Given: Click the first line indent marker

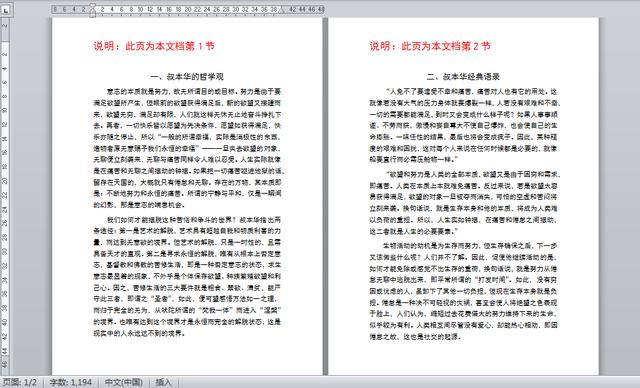Looking at the screenshot, I should point(93,7).
